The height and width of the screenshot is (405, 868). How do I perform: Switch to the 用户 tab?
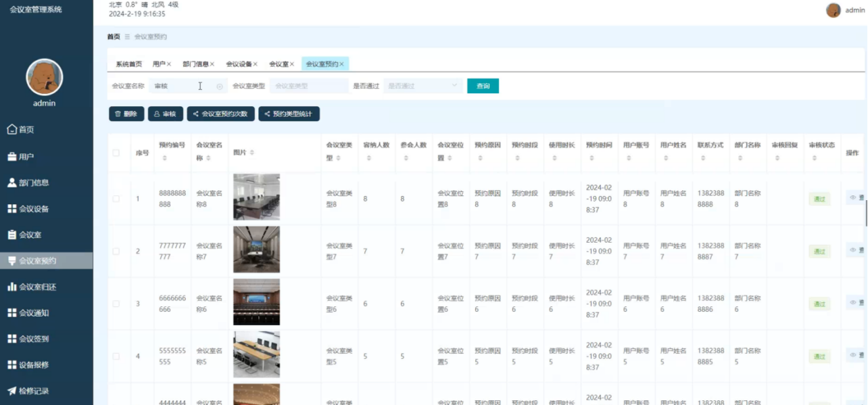tap(159, 64)
